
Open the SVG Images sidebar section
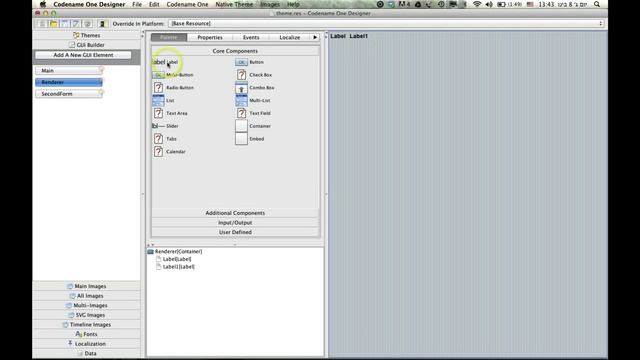click(87, 315)
